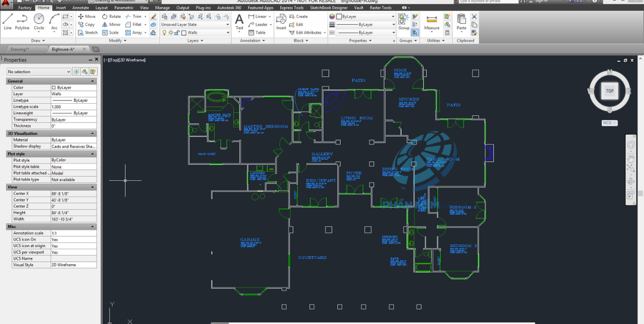Toggle the layer lock padlock icon
Viewport: 644px width, 324px height.
[x=177, y=33]
